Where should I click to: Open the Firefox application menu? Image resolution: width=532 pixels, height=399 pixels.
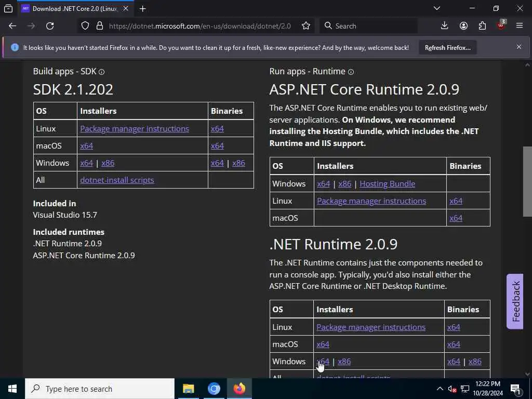[520, 26]
